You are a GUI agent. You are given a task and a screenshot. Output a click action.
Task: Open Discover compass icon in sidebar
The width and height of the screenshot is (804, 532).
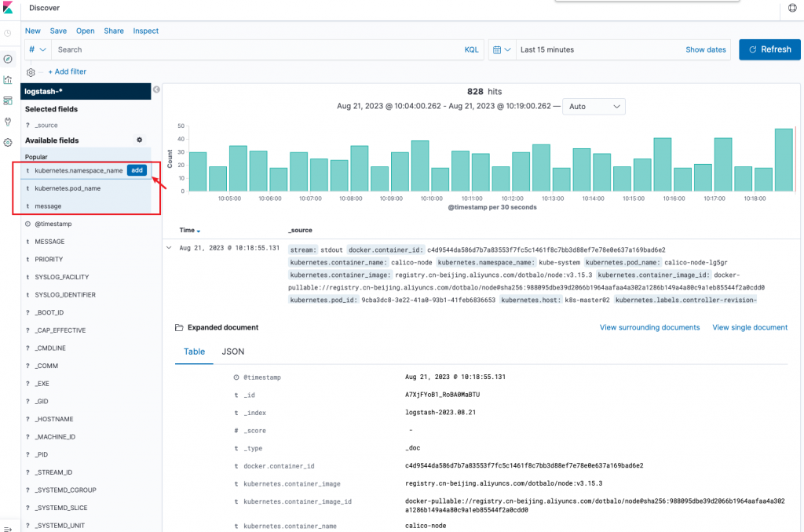point(8,59)
